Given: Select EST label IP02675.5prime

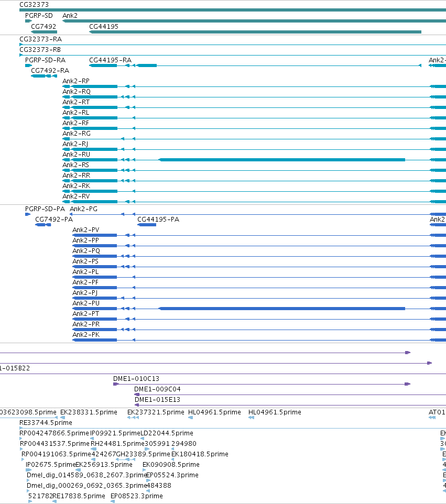Looking at the screenshot, I should (50, 465).
